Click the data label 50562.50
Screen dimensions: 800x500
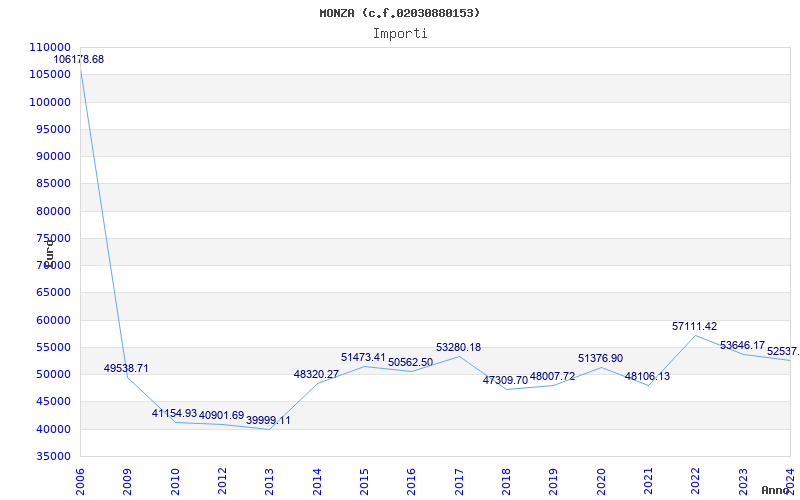[411, 362]
